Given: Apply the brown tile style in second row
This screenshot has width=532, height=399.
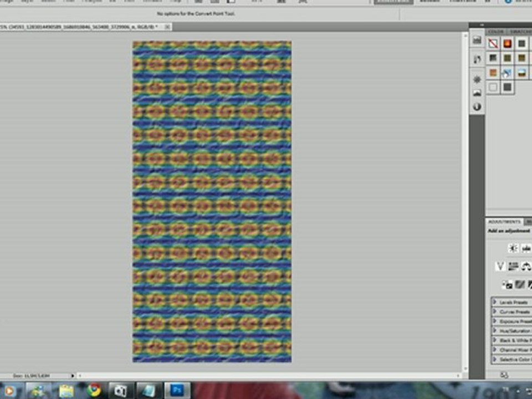Looking at the screenshot, I should coord(522,58).
